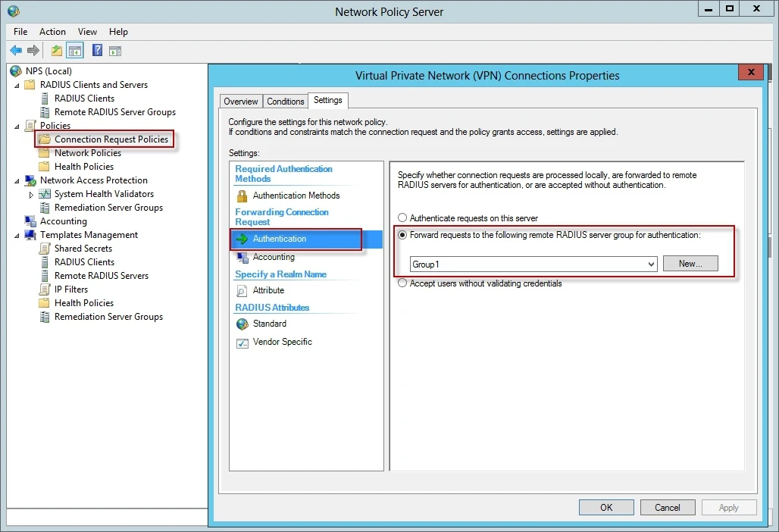The image size is (779, 532).
Task: Open the Group1 server group dropdown
Action: [x=651, y=264]
